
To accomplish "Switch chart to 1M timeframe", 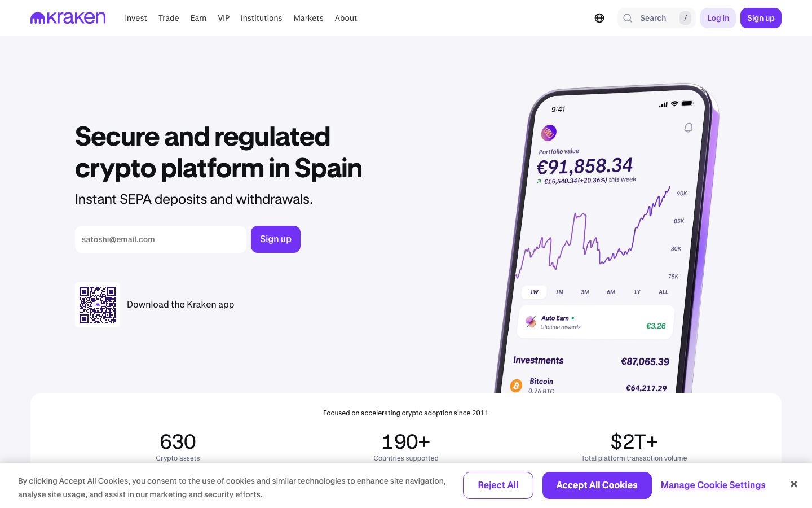I will coord(559,292).
